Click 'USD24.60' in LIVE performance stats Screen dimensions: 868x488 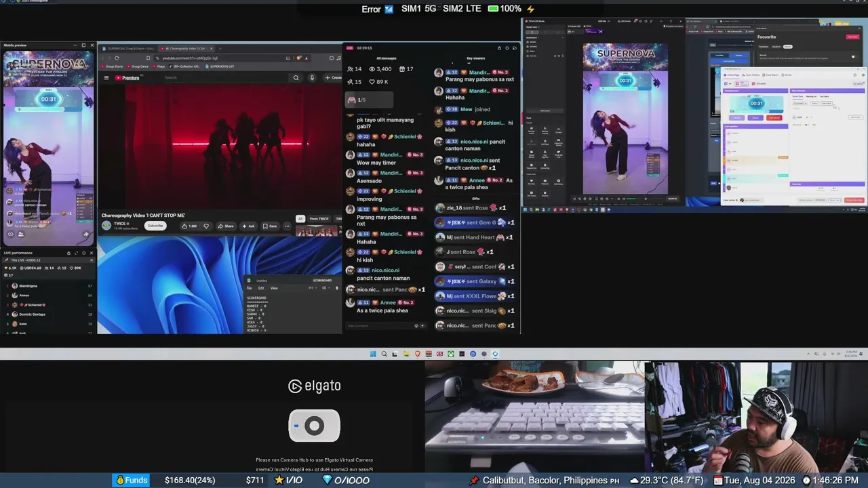[31, 268]
